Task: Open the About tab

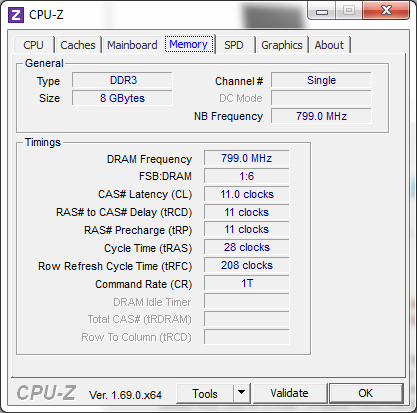Action: tap(329, 45)
